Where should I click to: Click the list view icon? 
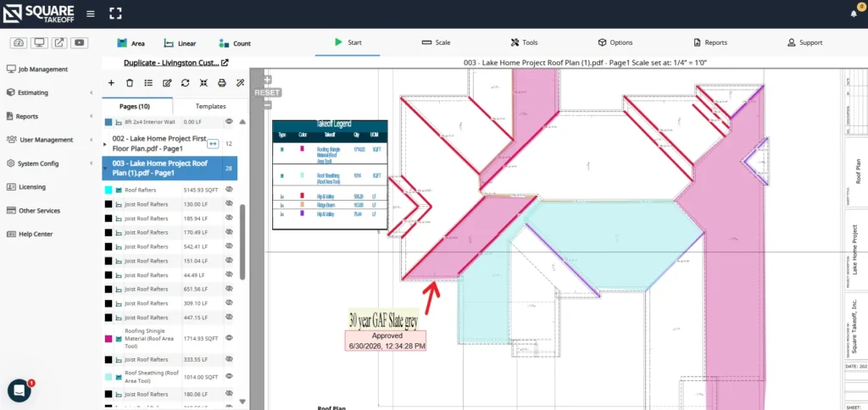coord(148,83)
